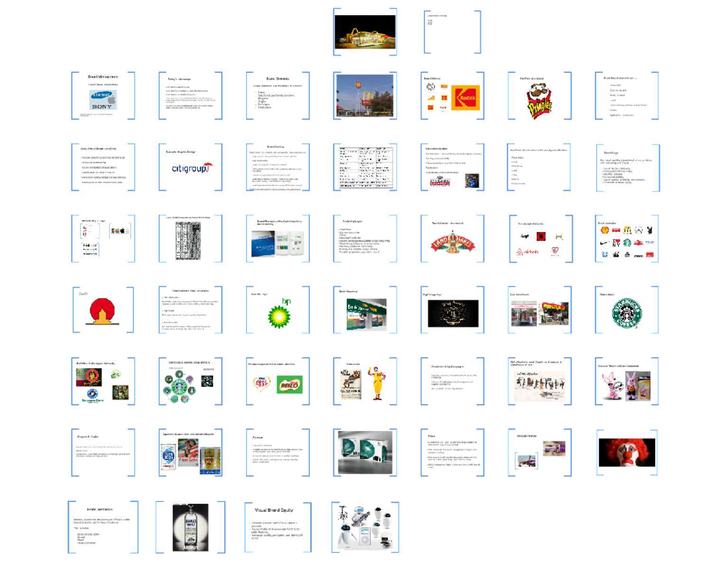Select the slide with the Kodak logo
Screen dimensions: 728x562
tap(453, 96)
